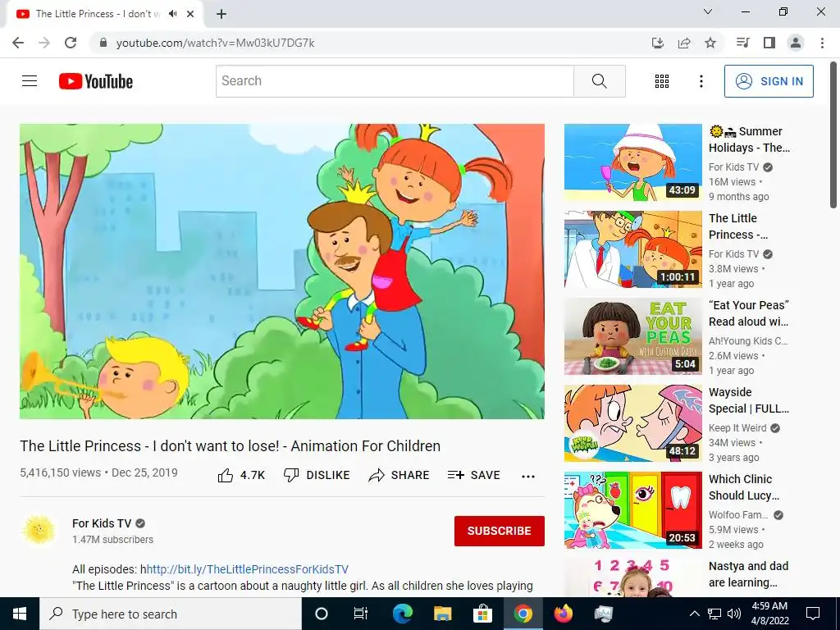
Task: Click "Eat Your Peas" Read aloud title
Action: coord(748,313)
